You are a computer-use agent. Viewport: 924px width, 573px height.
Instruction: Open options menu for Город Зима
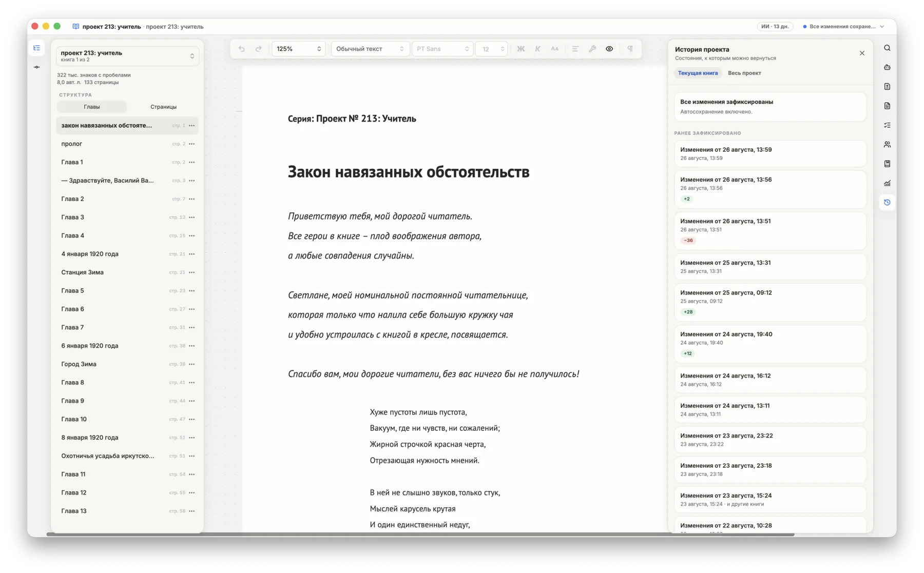click(192, 364)
